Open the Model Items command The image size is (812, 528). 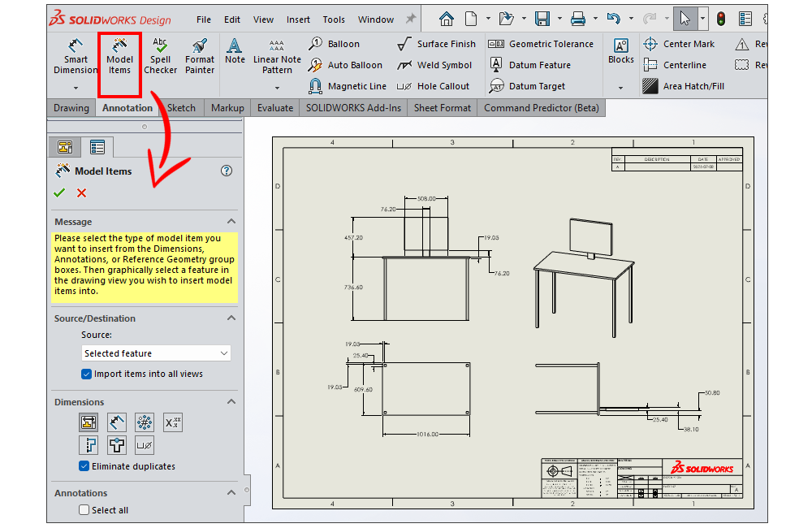click(x=119, y=57)
